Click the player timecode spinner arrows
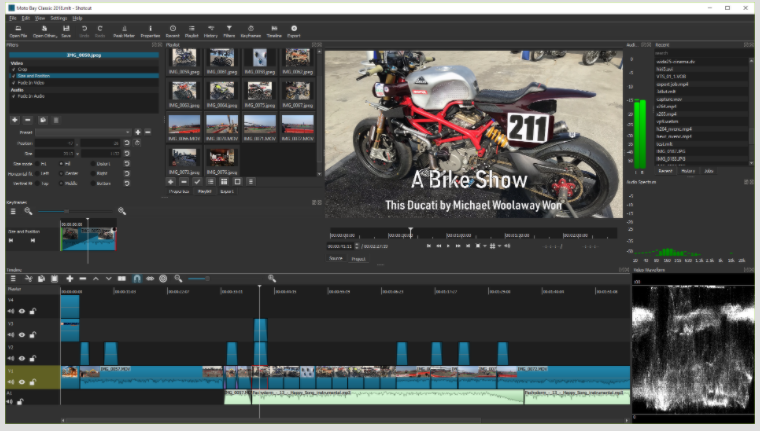Image resolution: width=760 pixels, height=431 pixels. tap(357, 246)
